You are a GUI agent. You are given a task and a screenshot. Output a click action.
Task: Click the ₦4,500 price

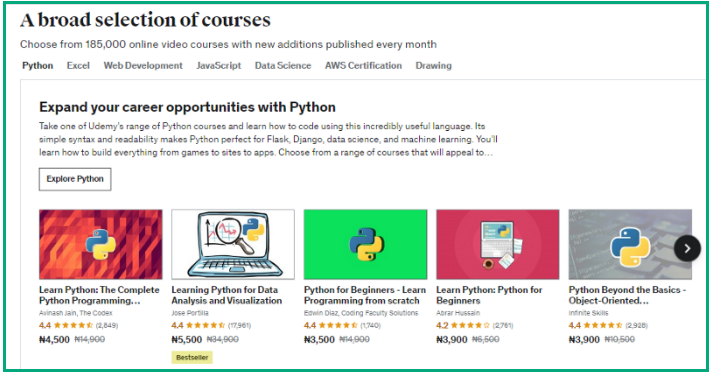(54, 340)
